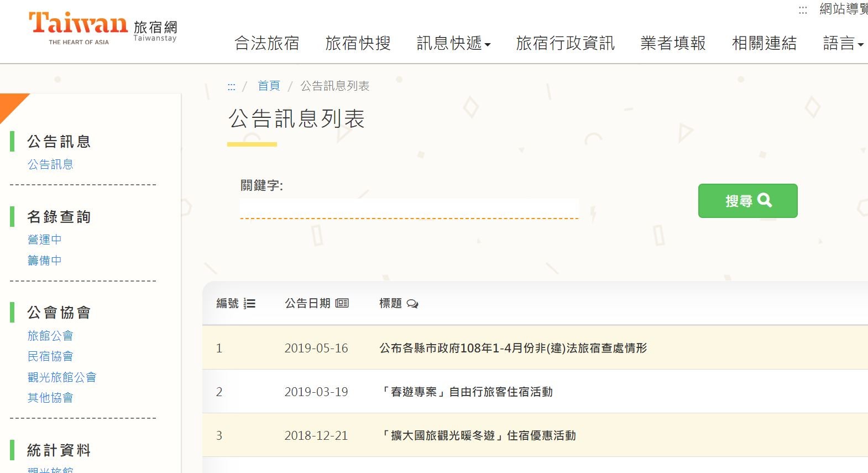Viewport: 868px width, 473px height.
Task: Expand the 訊息快遞 dropdown
Action: 453,43
